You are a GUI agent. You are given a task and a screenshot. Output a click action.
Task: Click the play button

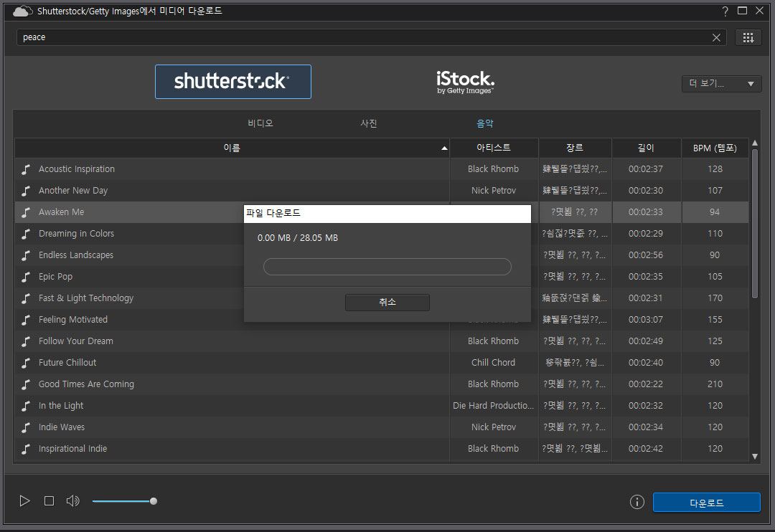24,501
